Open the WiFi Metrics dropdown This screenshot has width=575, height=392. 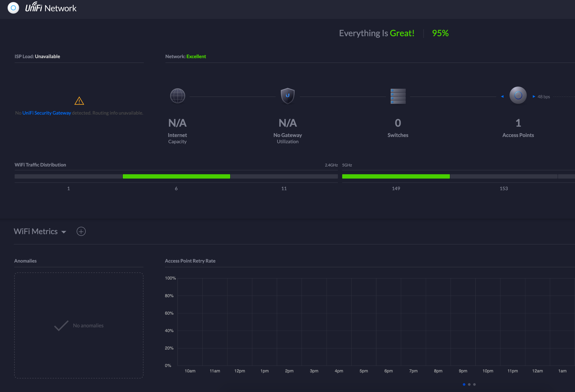(x=64, y=232)
